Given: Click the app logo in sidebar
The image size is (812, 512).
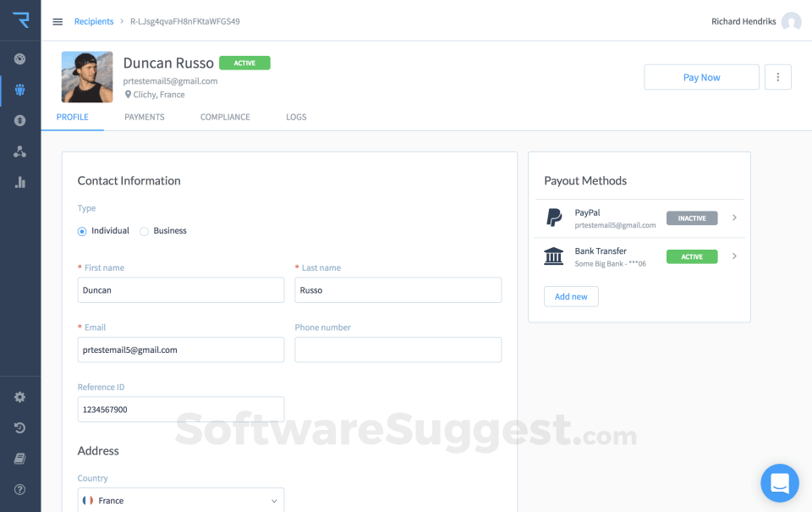Looking at the screenshot, I should [x=20, y=20].
